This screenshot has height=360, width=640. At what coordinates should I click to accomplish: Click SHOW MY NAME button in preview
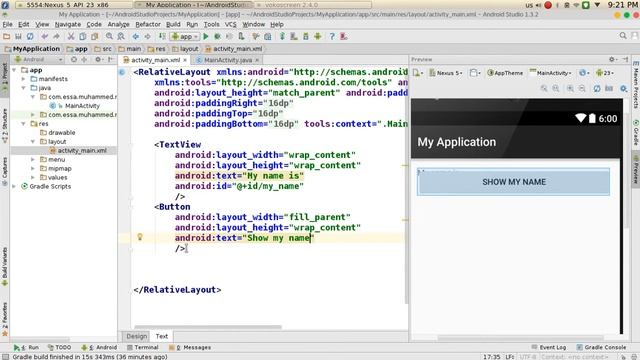513,182
